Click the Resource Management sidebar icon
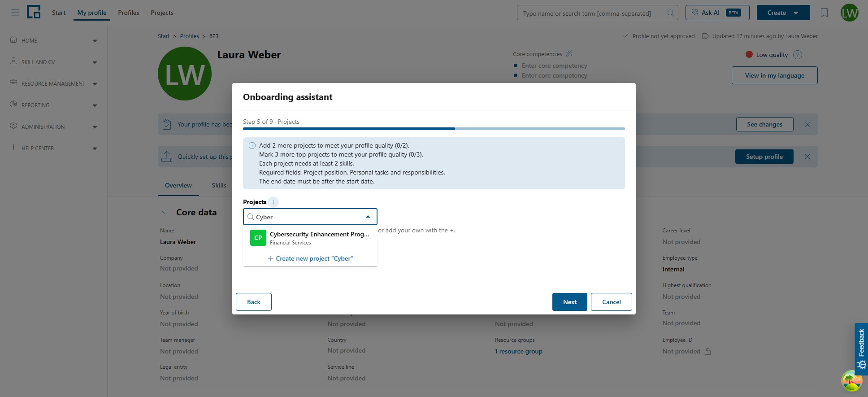 13,83
